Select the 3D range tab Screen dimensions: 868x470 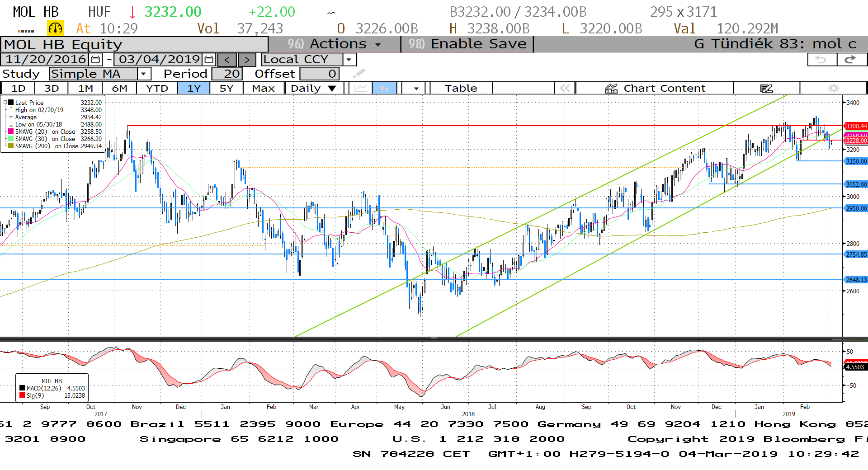(51, 88)
